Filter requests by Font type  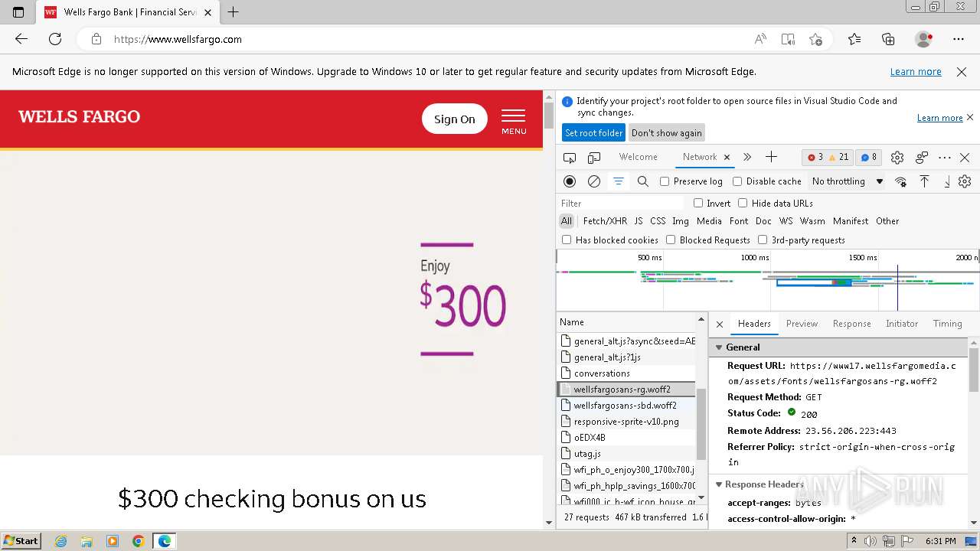point(739,221)
